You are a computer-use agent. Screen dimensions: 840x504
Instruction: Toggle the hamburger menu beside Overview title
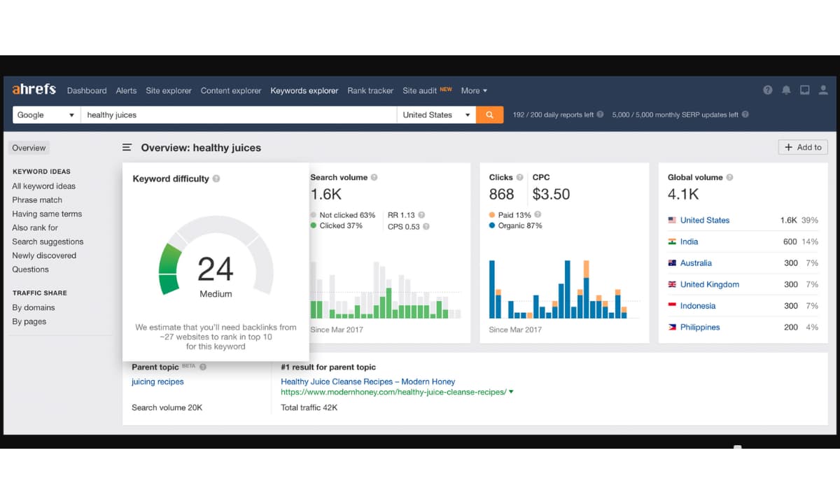pos(127,148)
